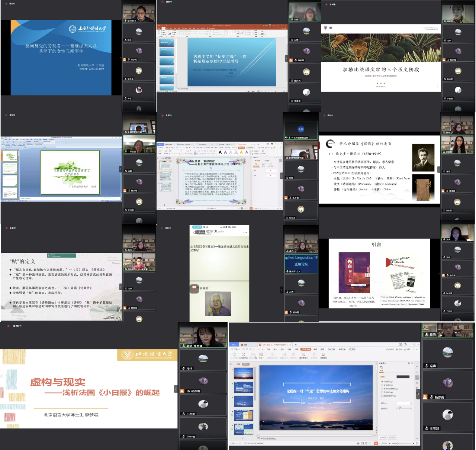476x450 pixels.
Task: Click the T text icon in right sidebar
Action: point(417,367)
